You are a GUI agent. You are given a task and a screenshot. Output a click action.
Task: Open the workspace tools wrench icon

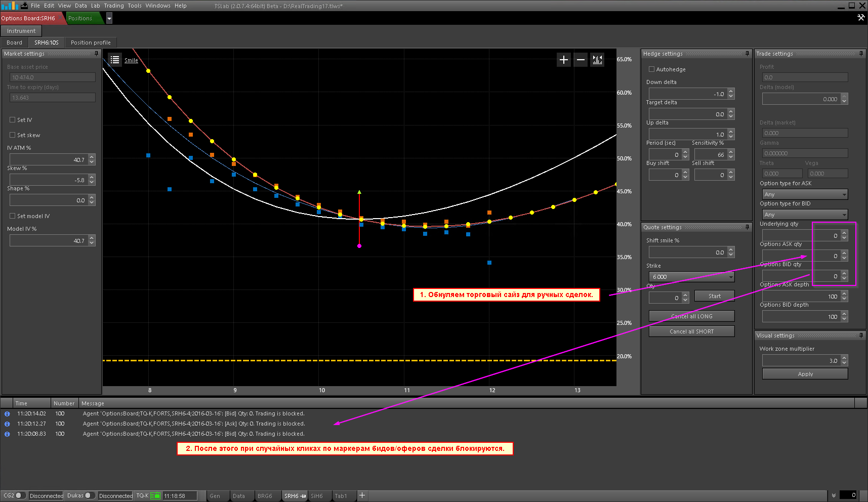(x=860, y=18)
